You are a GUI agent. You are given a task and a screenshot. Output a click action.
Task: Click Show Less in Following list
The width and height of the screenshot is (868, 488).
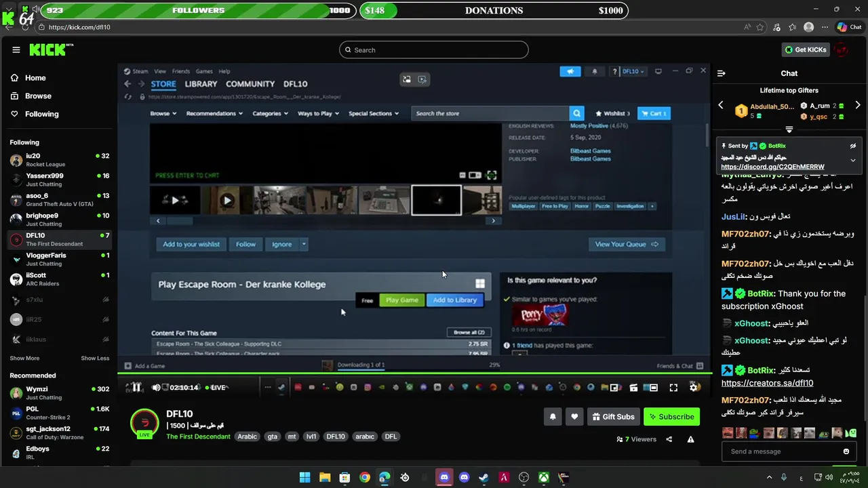click(95, 358)
